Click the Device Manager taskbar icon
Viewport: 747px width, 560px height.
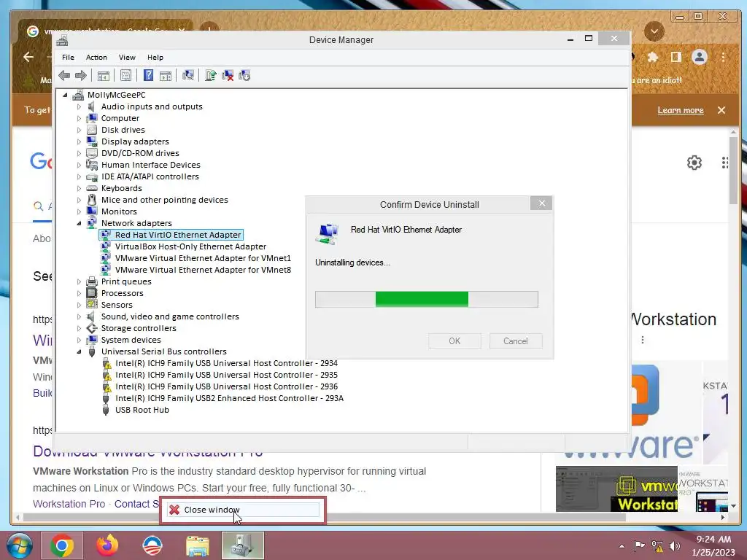coord(243,545)
